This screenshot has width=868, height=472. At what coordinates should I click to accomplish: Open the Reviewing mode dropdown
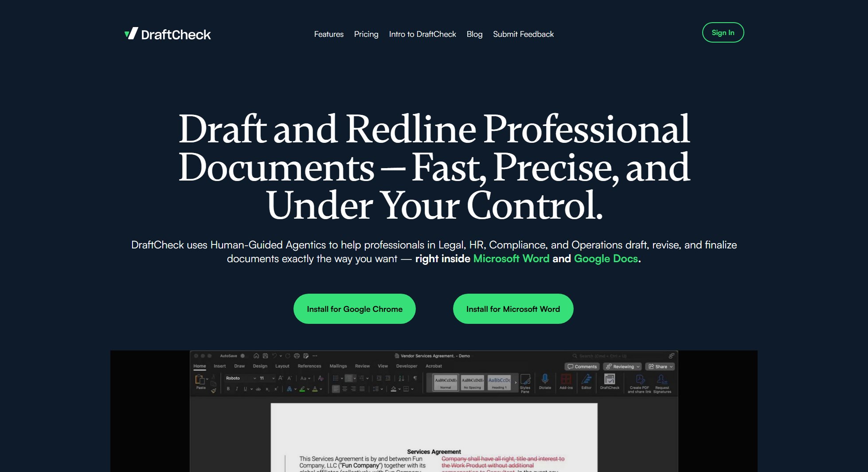tap(622, 366)
